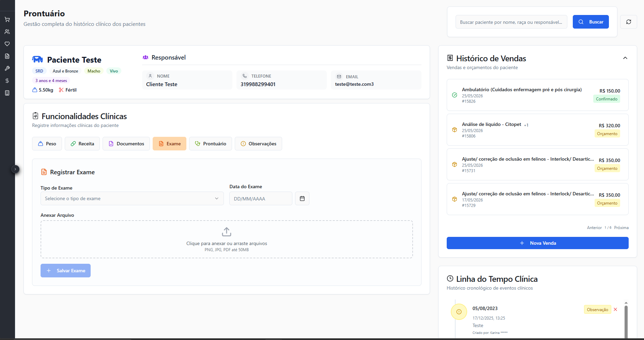644x340 pixels.
Task: Open the calendar date picker icon
Action: click(302, 198)
